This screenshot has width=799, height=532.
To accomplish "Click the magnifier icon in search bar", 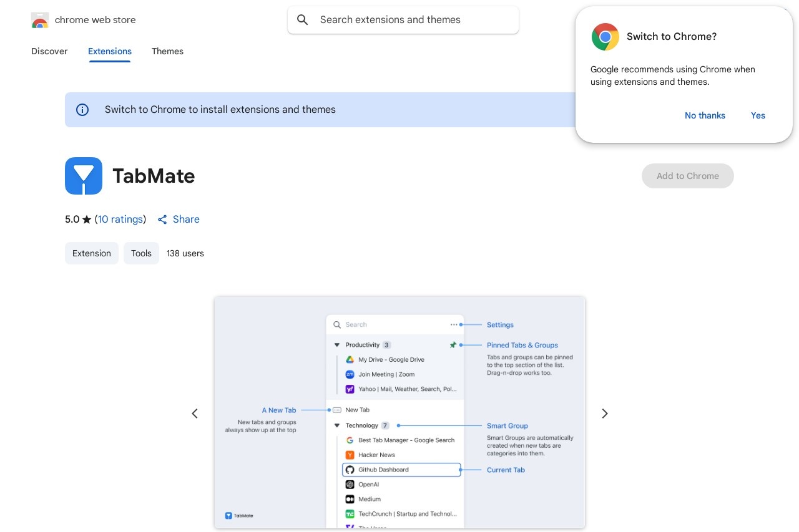I will tap(303, 20).
